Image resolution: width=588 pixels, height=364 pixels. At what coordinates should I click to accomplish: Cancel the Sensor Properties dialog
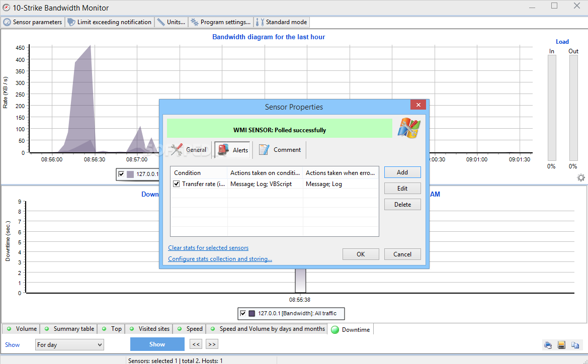click(402, 254)
